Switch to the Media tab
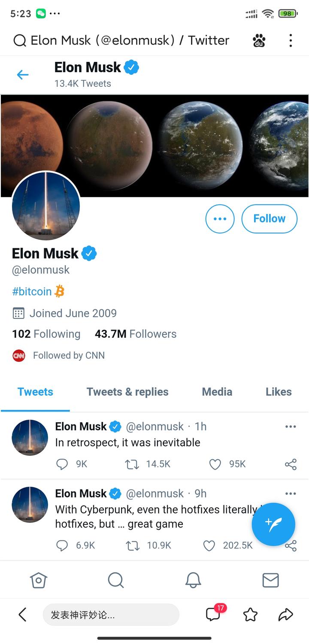 coord(217,392)
